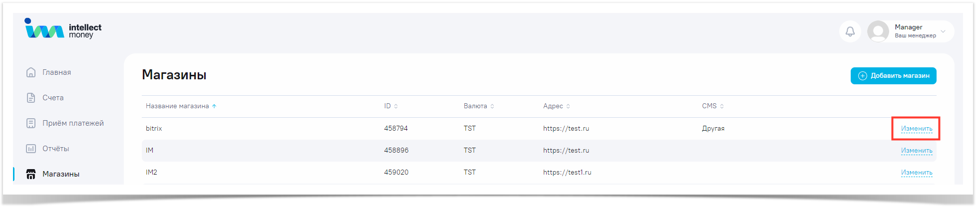The image size is (980, 209).
Task: Expand the Manager account dropdown
Action: (943, 31)
